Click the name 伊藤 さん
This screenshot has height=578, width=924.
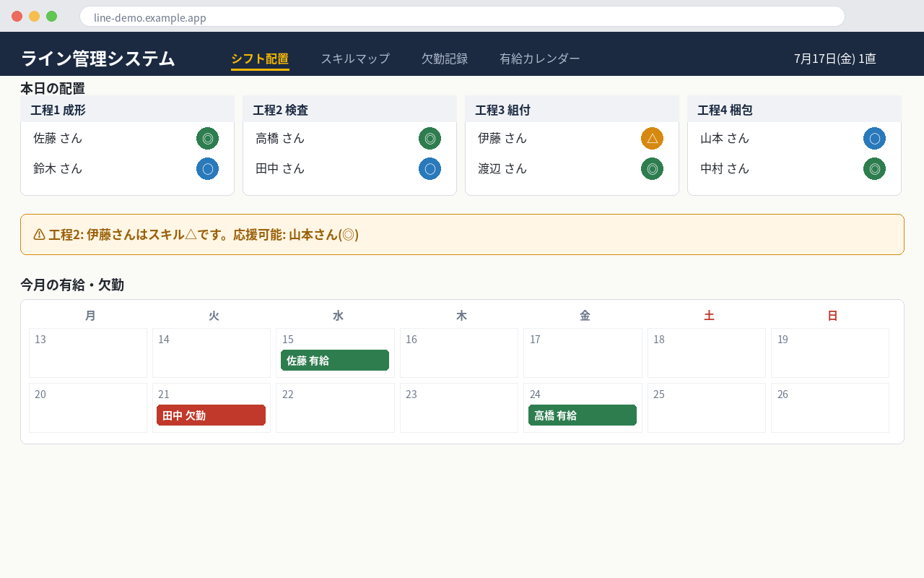tap(502, 138)
